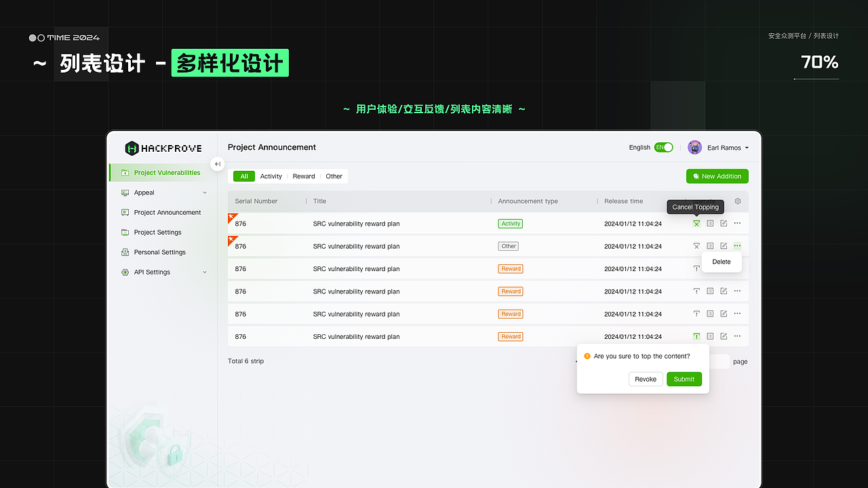Click the highlighted green top icon above the confirm popup

click(696, 336)
